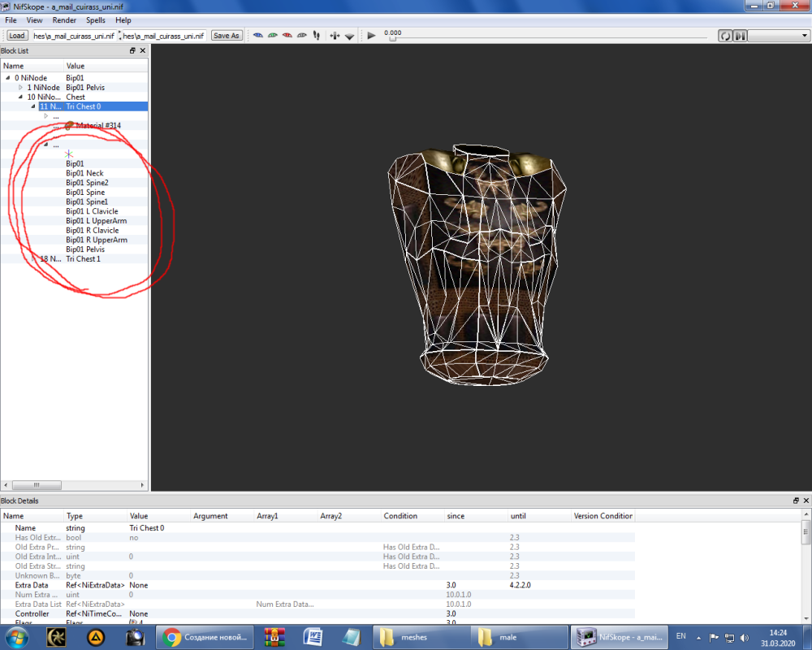
Task: Click the Material #314 sphere icon
Action: tap(69, 125)
